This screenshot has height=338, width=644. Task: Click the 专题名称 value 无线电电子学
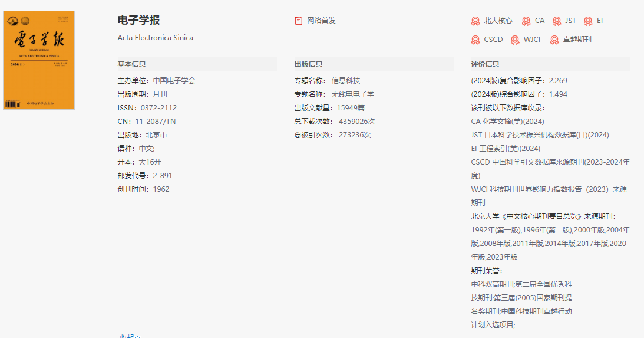(353, 94)
